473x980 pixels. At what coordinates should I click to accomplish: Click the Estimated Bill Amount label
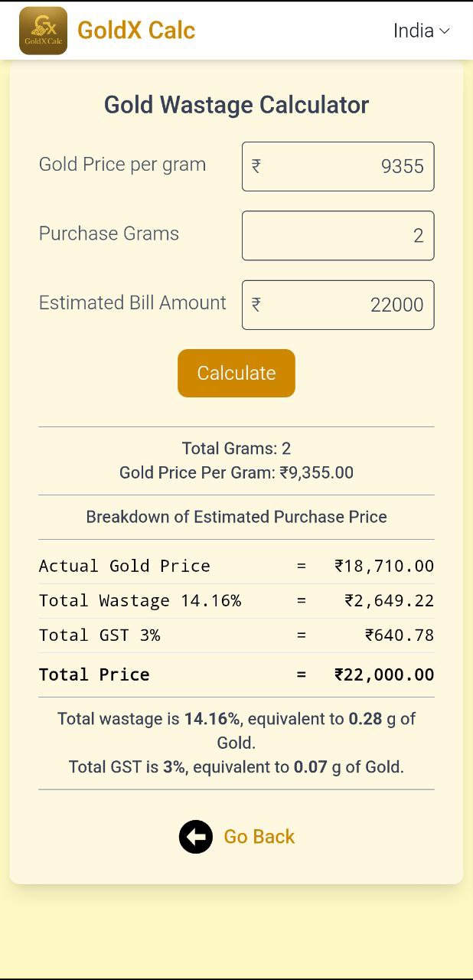pos(132,302)
